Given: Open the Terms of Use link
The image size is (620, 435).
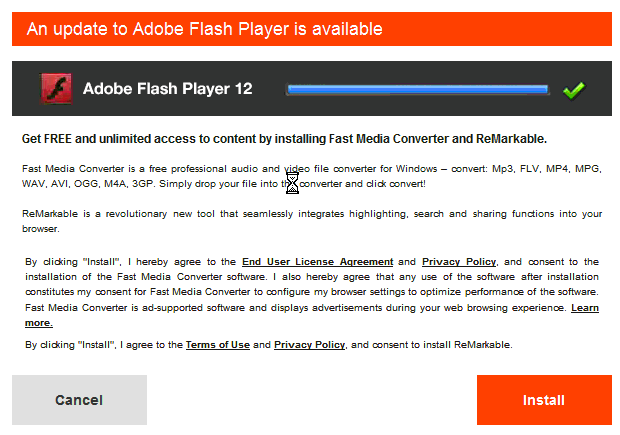Looking at the screenshot, I should (x=218, y=345).
